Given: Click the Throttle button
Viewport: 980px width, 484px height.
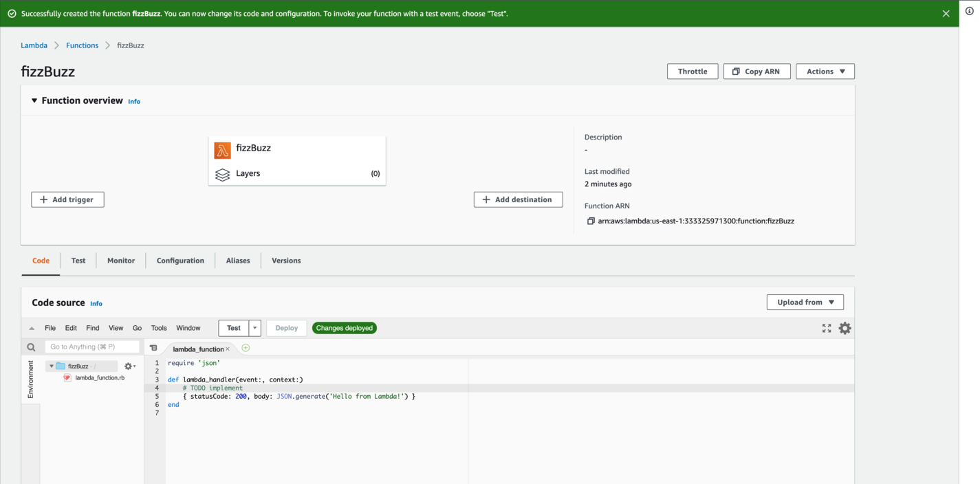Looking at the screenshot, I should 692,71.
